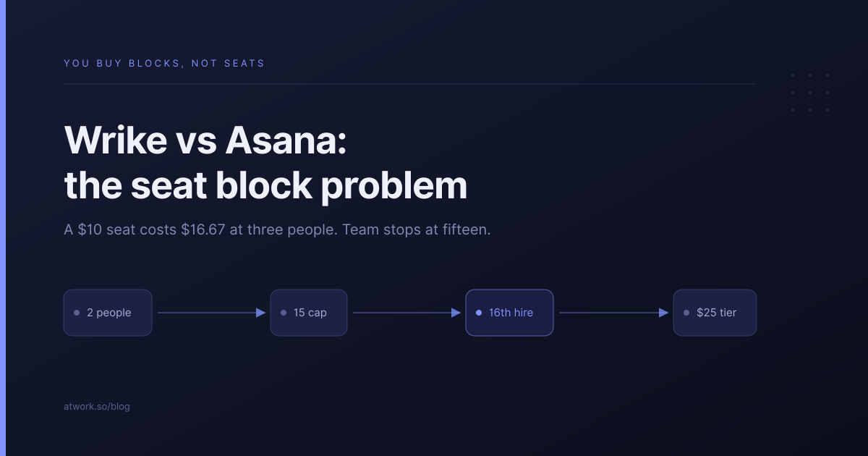Screen dimensions: 868x456
Task: Click the 'You buy blocks, not seats' label
Action: coord(164,63)
